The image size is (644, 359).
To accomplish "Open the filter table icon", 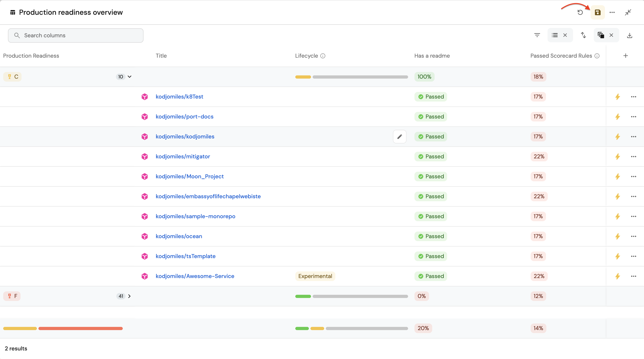I will (x=537, y=35).
